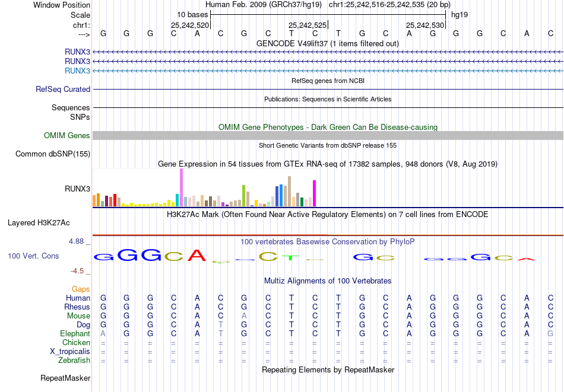
Task: Click the Human Feb. 2009 (GRCh37/hg19) header
Action: 264,5
